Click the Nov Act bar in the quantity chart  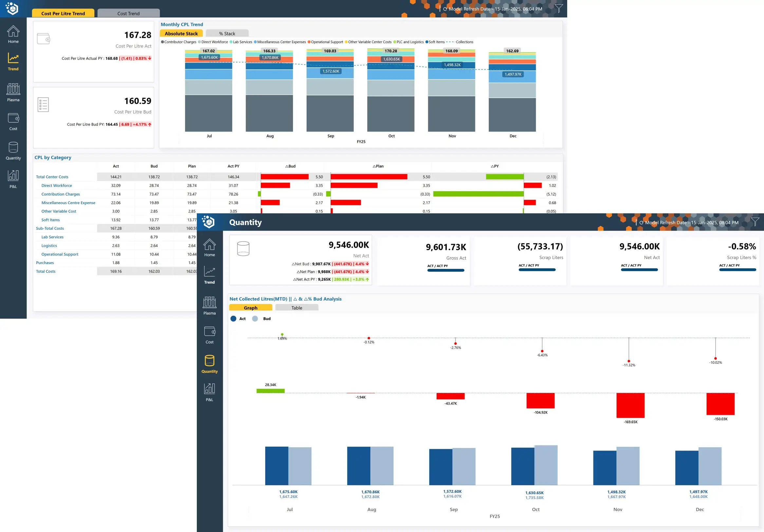click(x=604, y=468)
